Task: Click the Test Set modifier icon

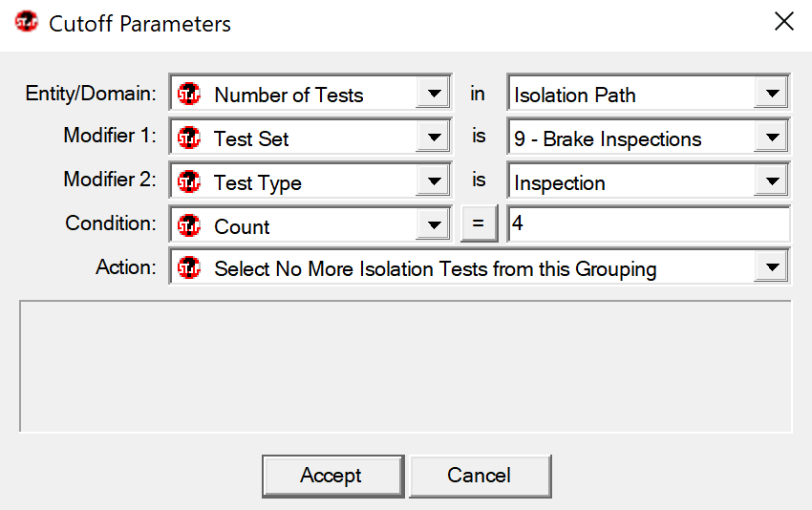Action: click(x=189, y=138)
